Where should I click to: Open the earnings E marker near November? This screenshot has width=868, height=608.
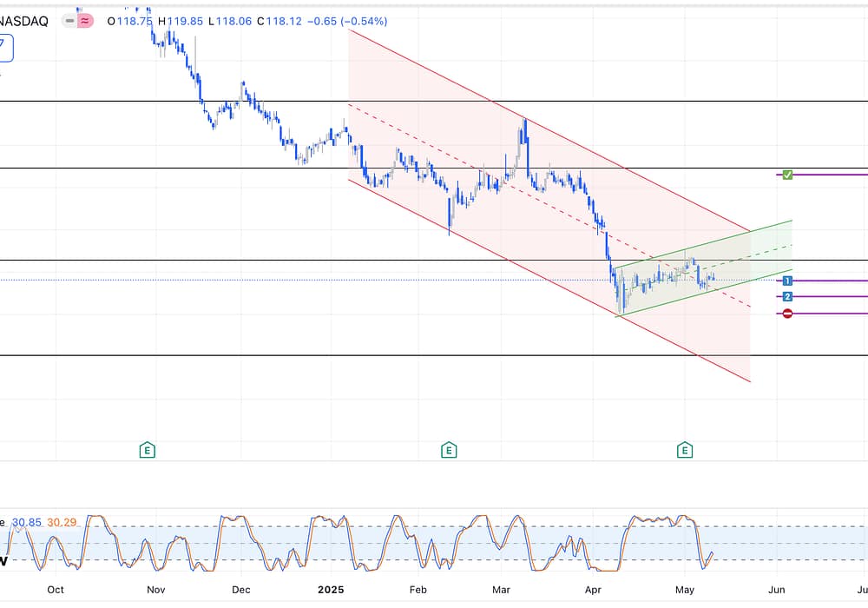[148, 450]
